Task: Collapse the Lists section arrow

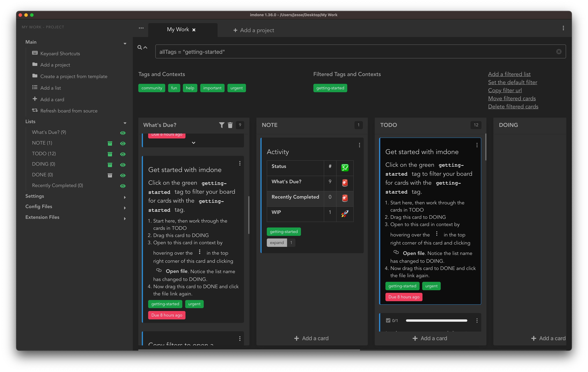Action: pyautogui.click(x=125, y=123)
